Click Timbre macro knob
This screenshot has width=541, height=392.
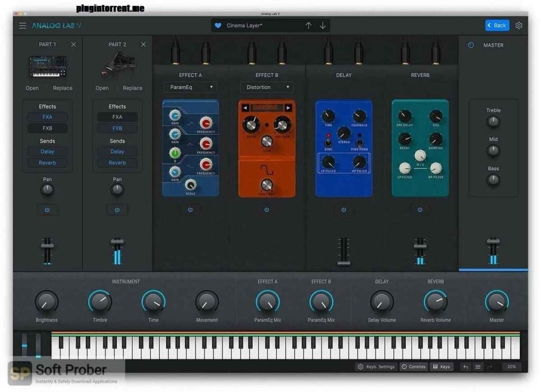pos(100,302)
